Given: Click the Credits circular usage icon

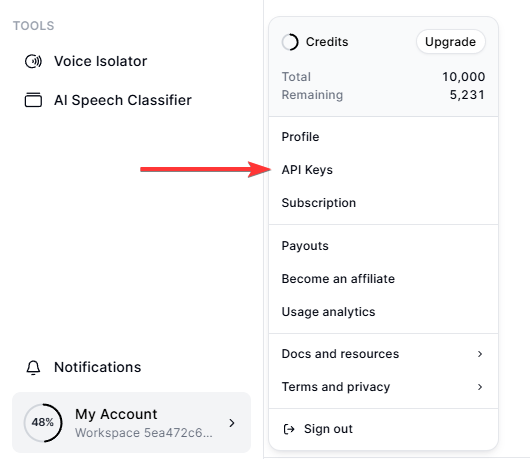Looking at the screenshot, I should (x=290, y=42).
